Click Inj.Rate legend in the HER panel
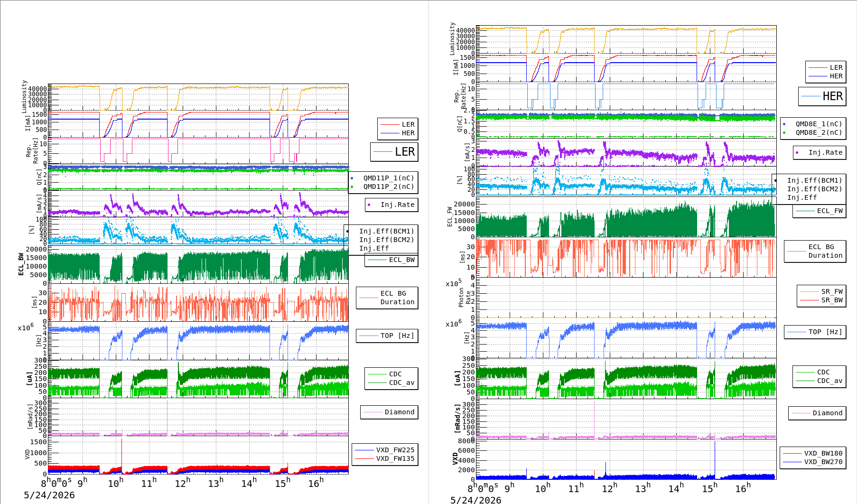This screenshot has width=857, height=504. [826, 152]
